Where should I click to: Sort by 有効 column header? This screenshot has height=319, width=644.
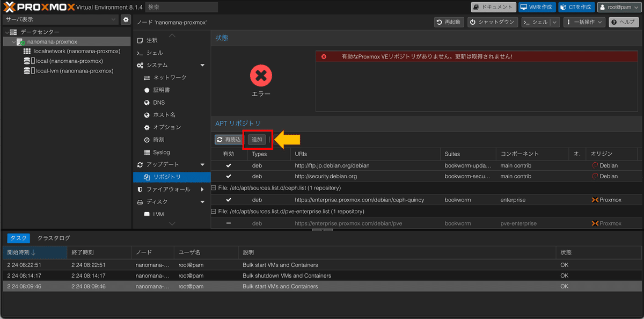coord(229,154)
